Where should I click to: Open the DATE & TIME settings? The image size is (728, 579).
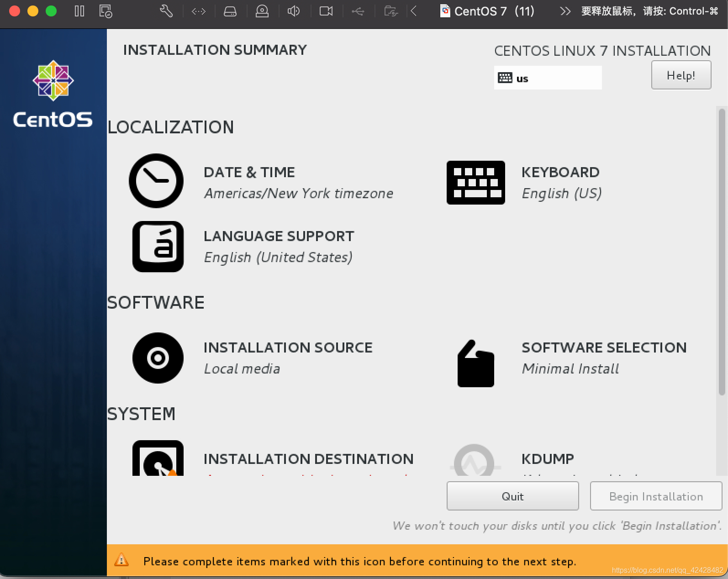coord(249,172)
